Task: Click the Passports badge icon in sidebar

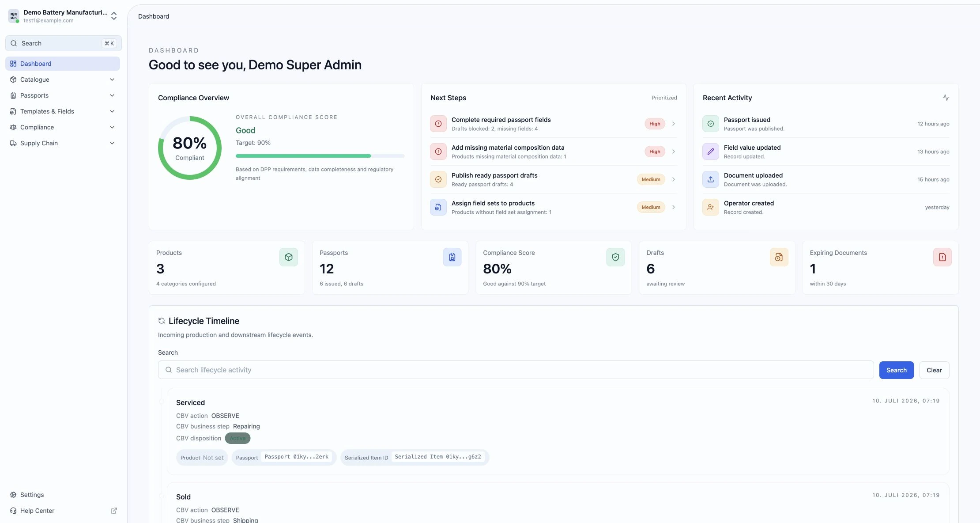Action: (13, 95)
